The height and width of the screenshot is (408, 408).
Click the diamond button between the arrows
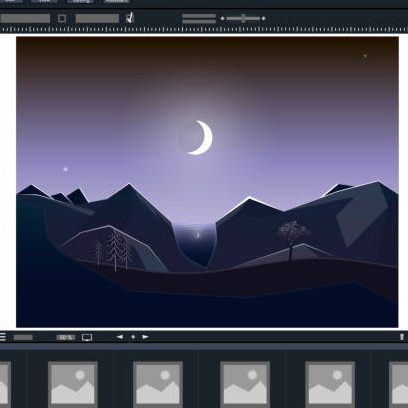pyautogui.click(x=133, y=337)
